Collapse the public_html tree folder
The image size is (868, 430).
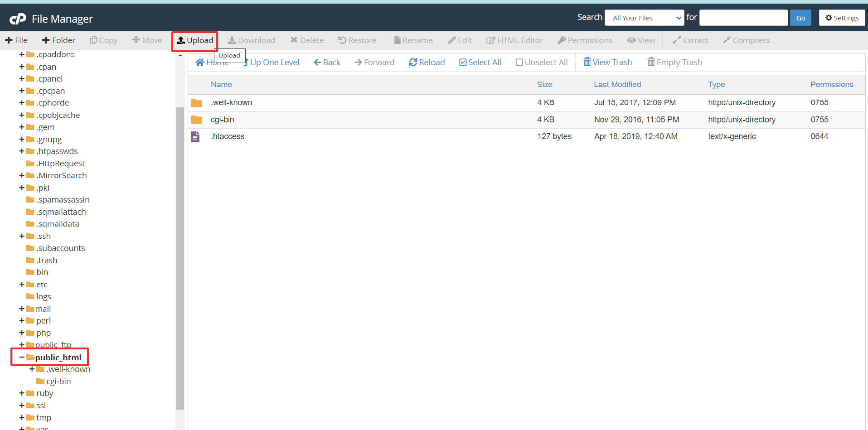[21, 358]
